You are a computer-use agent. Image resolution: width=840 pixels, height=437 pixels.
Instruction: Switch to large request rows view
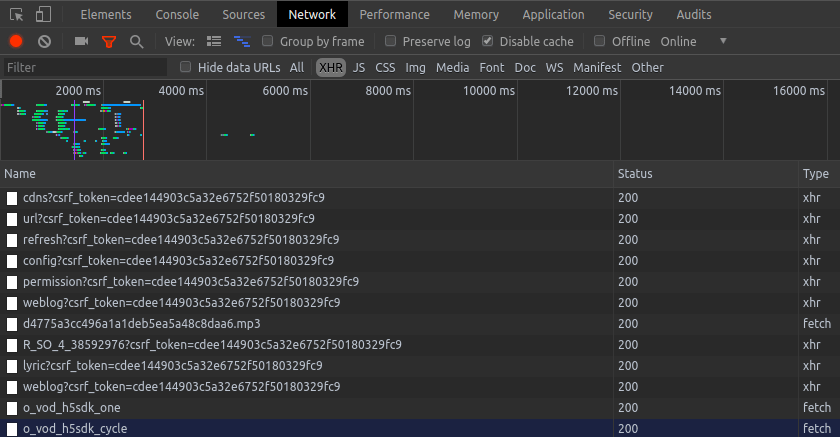(213, 41)
